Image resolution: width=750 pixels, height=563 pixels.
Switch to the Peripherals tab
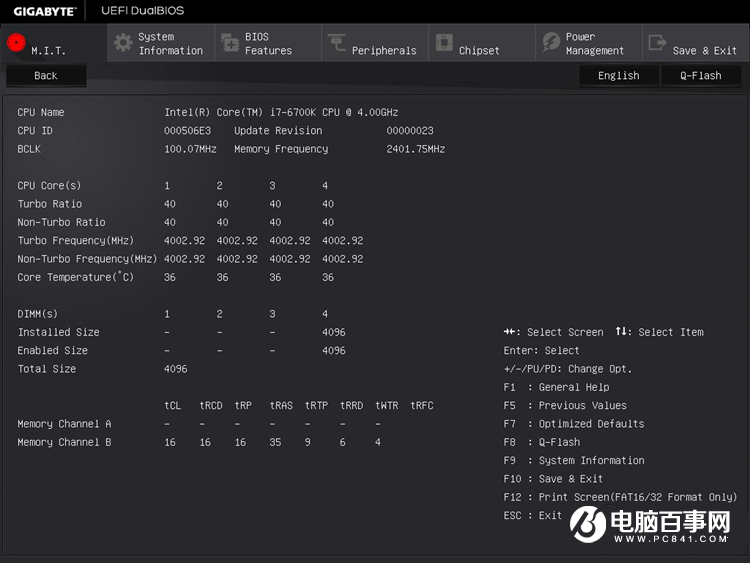[384, 50]
